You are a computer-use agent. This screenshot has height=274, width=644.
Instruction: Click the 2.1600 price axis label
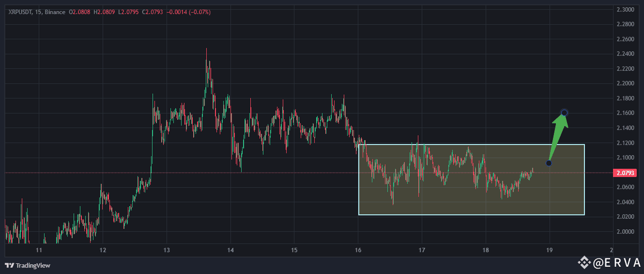[x=625, y=113]
